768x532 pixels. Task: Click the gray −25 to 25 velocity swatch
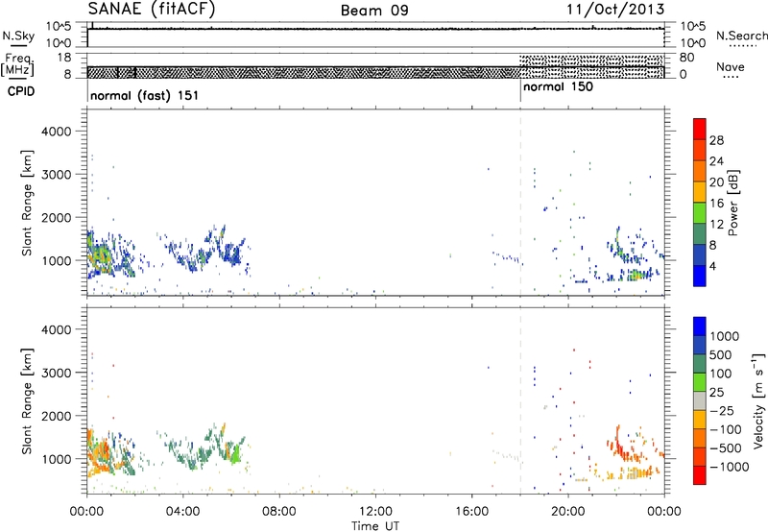pyautogui.click(x=700, y=401)
